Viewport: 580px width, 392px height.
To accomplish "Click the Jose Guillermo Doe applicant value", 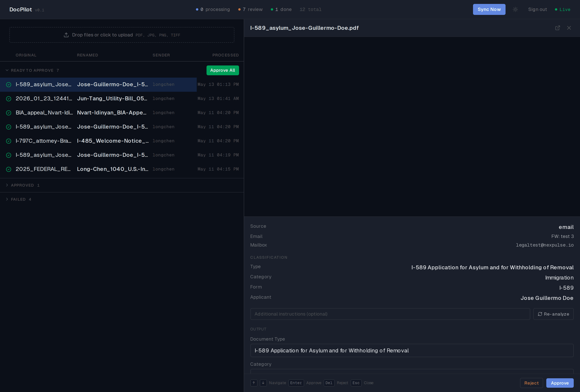I will click(x=547, y=298).
